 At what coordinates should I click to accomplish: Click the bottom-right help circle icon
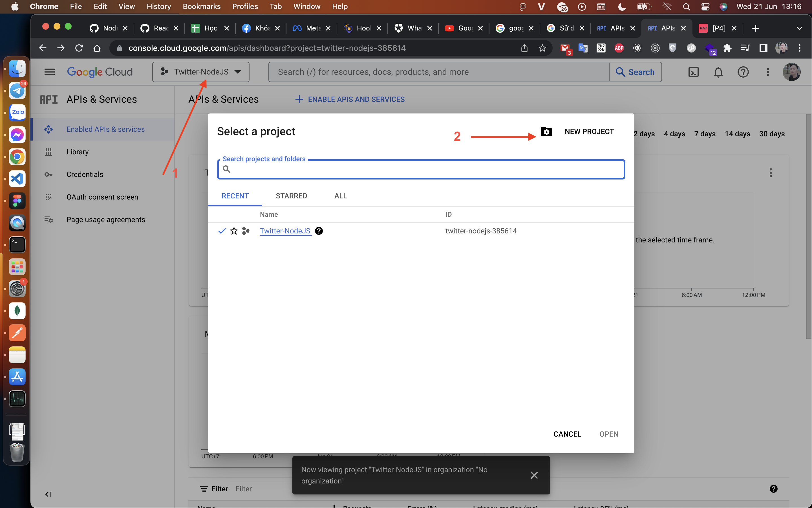pos(773,489)
